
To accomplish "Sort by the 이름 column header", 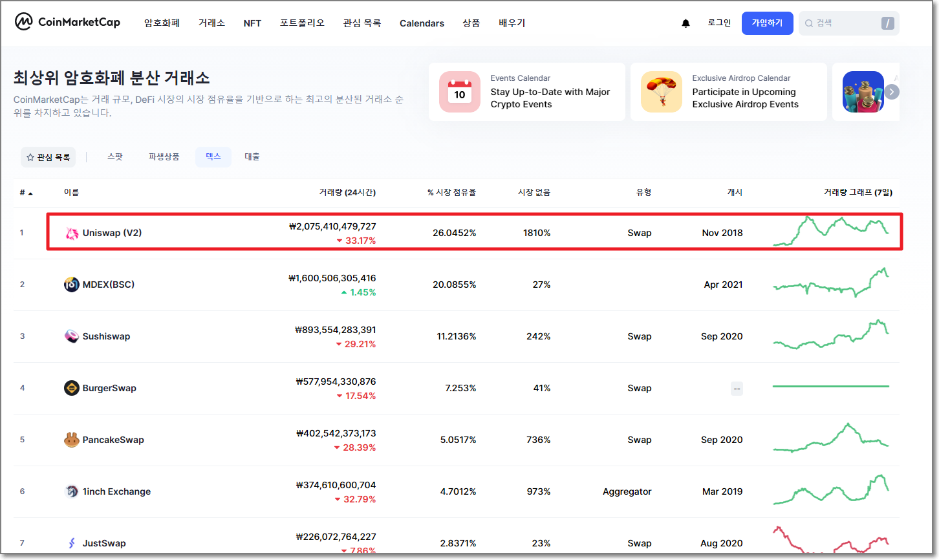I will coord(71,193).
